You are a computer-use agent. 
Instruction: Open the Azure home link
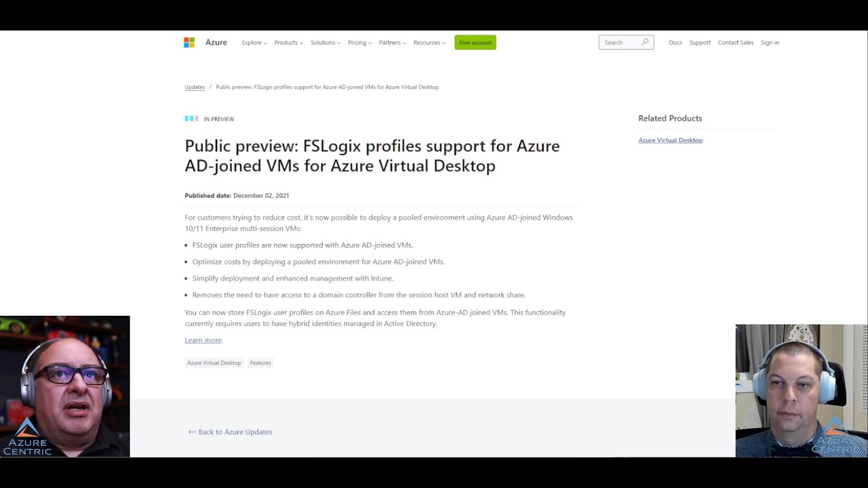coord(216,42)
